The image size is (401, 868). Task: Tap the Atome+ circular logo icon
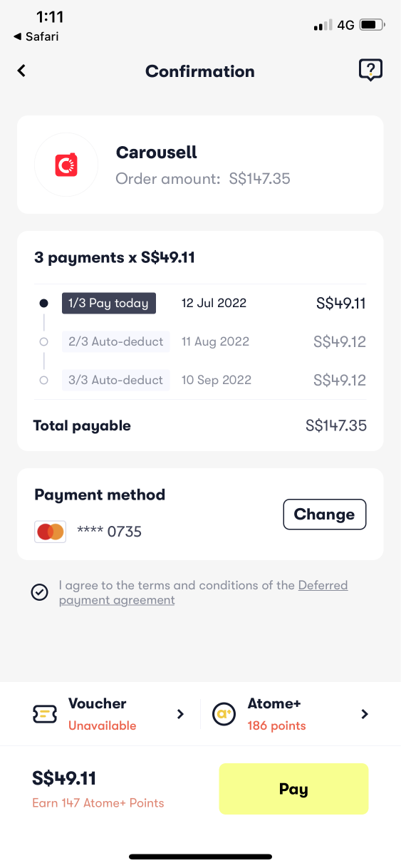[224, 714]
